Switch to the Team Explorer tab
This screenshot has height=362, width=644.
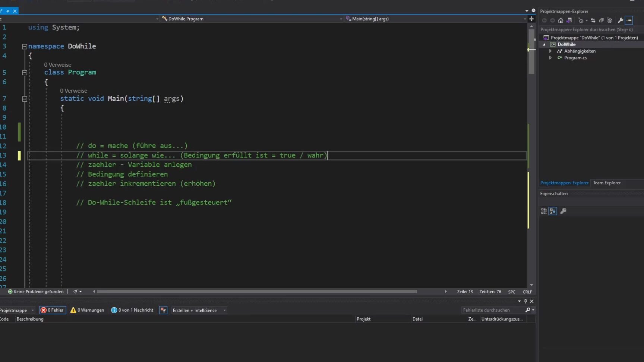click(607, 183)
